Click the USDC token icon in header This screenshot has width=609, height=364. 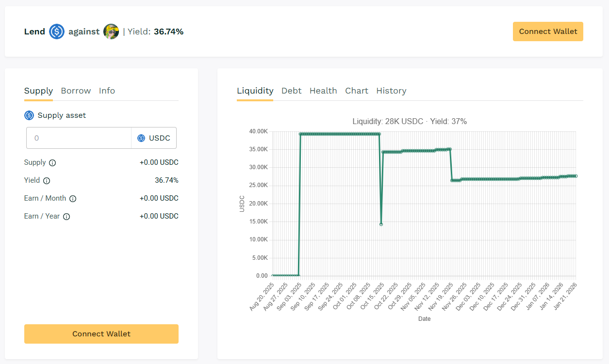[57, 32]
